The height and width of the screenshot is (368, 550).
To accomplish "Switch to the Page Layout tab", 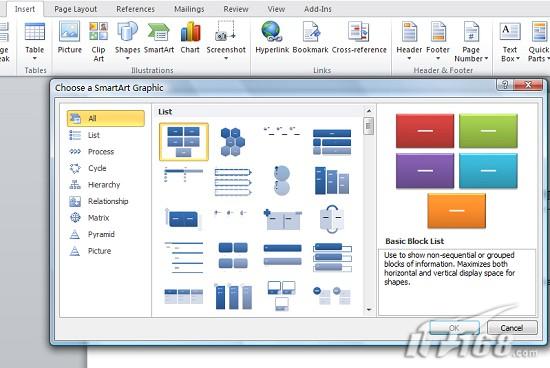I will click(x=75, y=9).
